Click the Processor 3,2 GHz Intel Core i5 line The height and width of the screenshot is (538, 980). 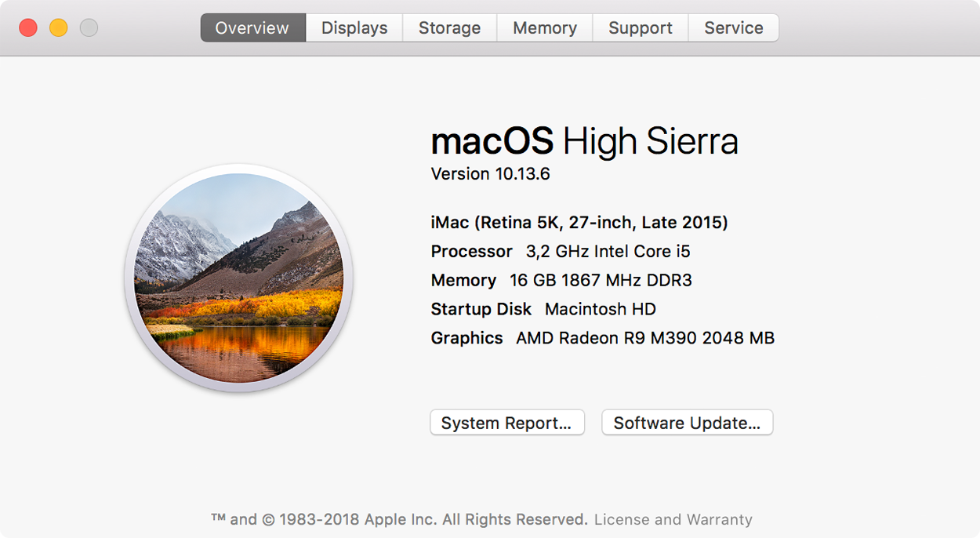click(561, 252)
